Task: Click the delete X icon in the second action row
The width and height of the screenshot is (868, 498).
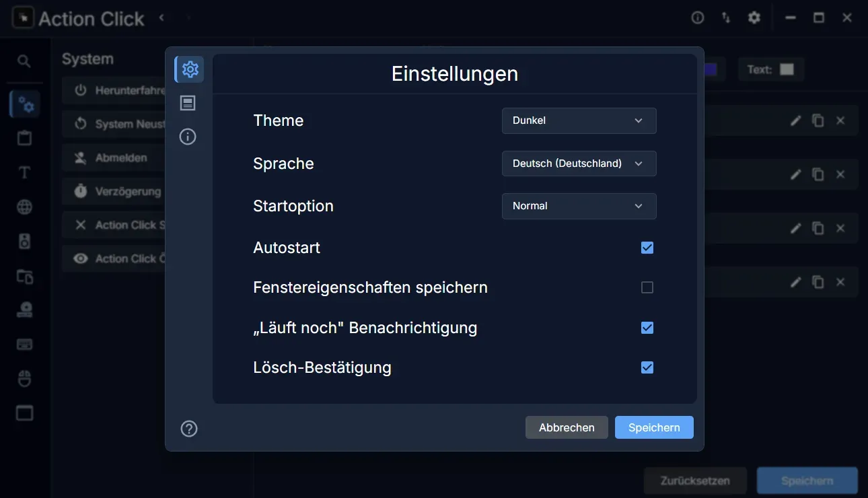Action: point(840,174)
